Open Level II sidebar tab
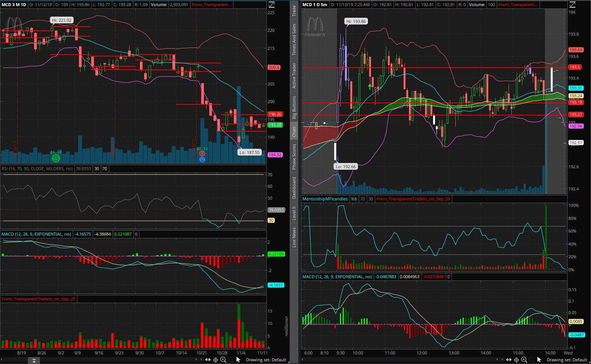Image resolution: width=591 pixels, height=364 pixels. tap(294, 213)
